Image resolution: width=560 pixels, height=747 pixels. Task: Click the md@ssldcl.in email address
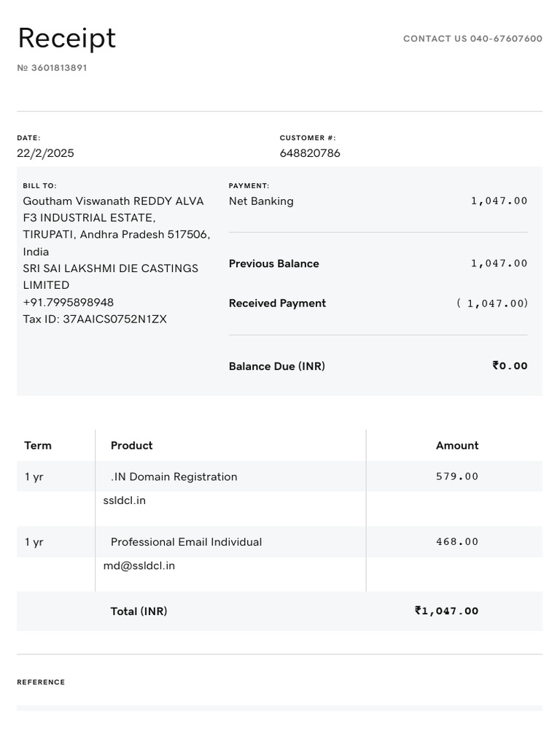point(139,565)
